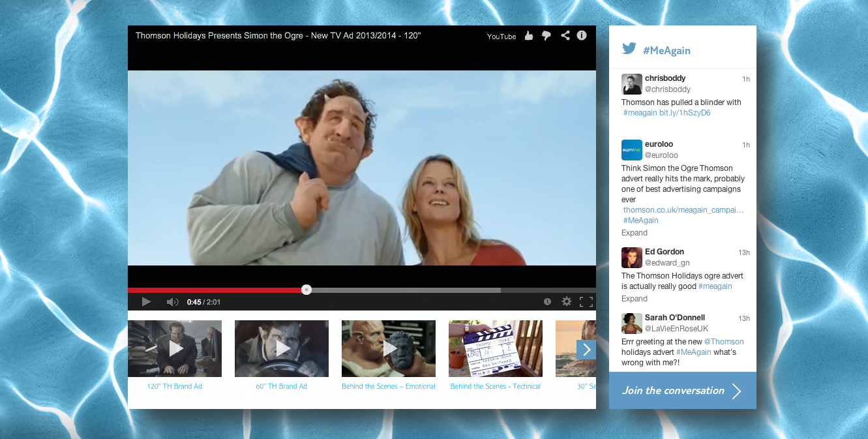Show video info icon
This screenshot has height=439, width=868.
tap(582, 36)
